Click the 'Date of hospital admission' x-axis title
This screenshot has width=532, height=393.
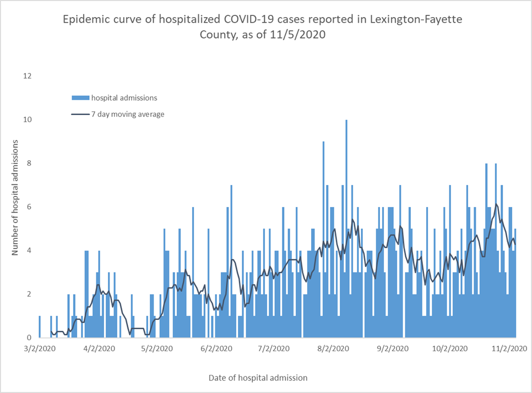click(258, 378)
